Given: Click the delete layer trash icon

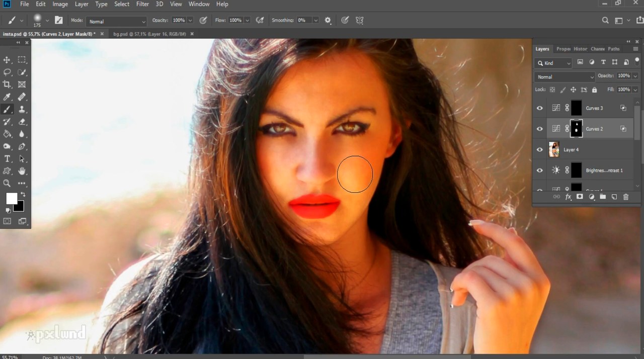Looking at the screenshot, I should (x=626, y=197).
